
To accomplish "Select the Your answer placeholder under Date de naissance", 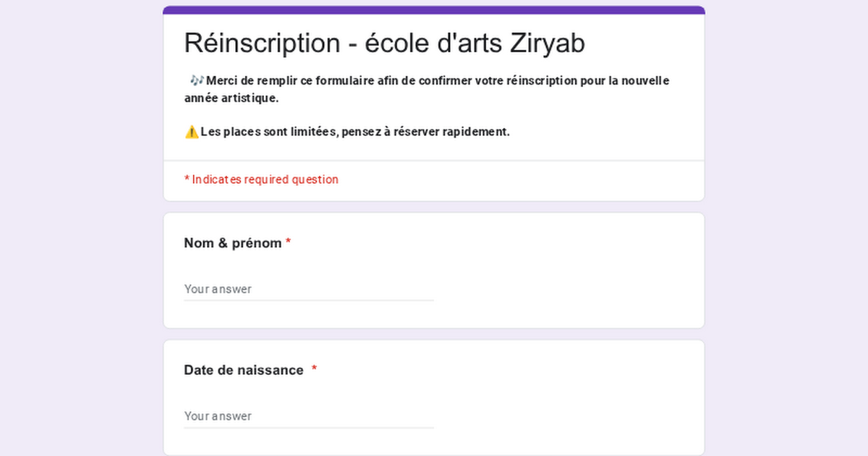I will (218, 416).
